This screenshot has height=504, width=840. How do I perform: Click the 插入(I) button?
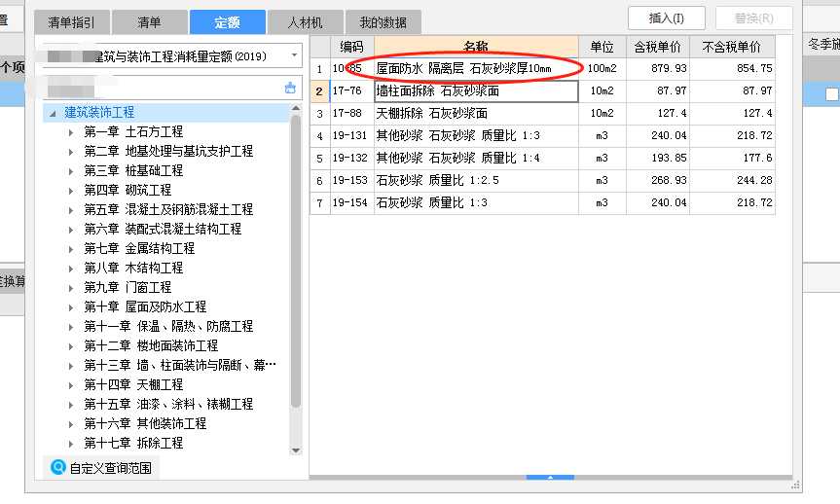pos(667,18)
